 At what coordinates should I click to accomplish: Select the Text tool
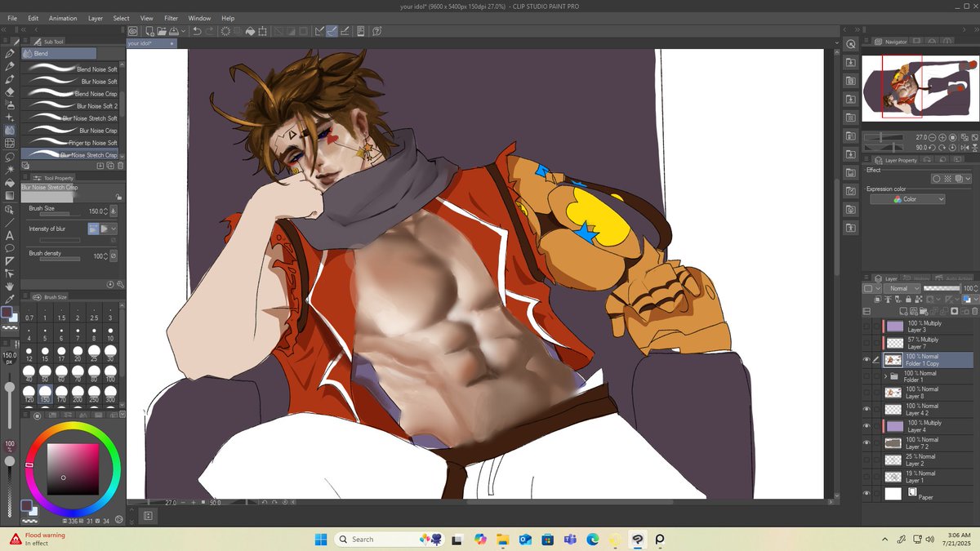click(x=10, y=235)
